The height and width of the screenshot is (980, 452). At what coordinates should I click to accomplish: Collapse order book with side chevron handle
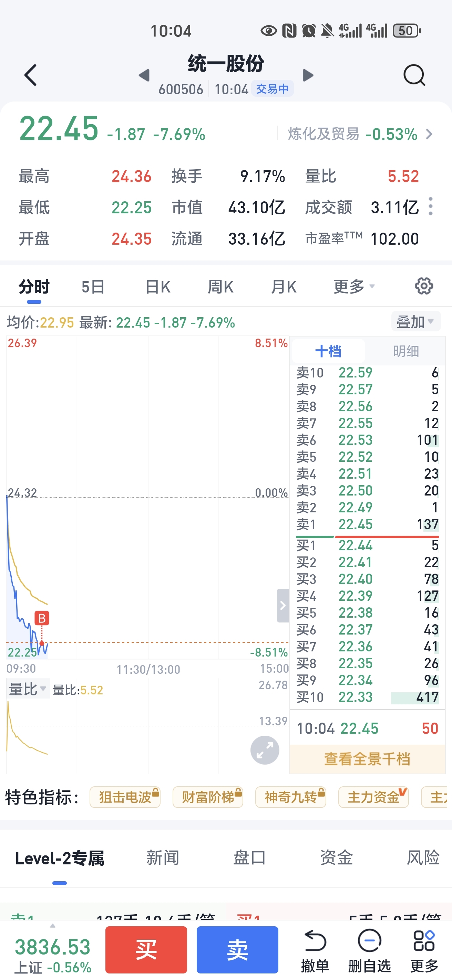click(x=283, y=605)
